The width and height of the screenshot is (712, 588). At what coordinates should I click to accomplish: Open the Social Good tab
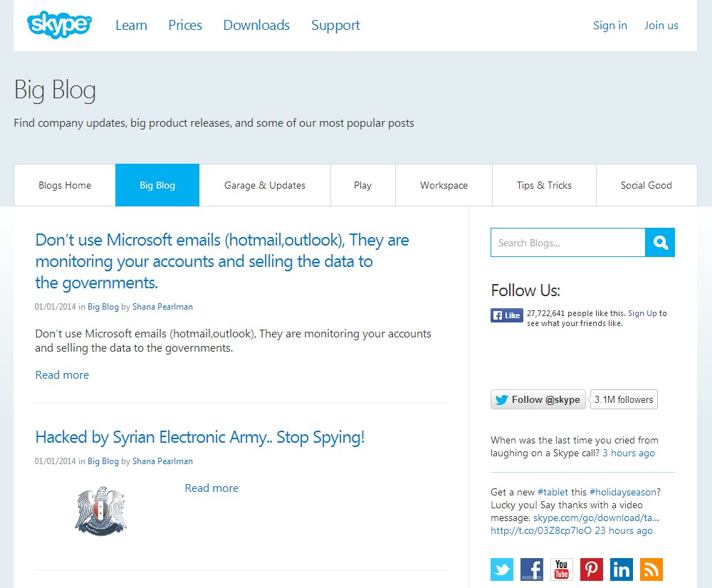tap(646, 185)
